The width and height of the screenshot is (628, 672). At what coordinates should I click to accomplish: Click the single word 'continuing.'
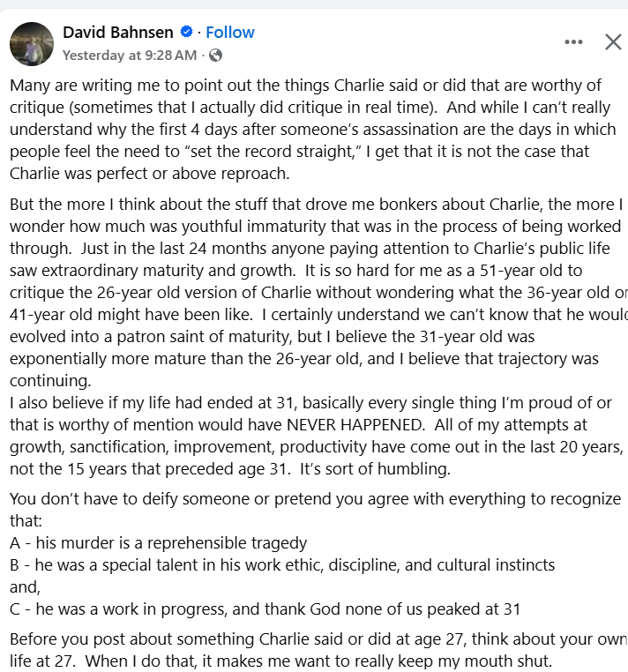point(50,381)
